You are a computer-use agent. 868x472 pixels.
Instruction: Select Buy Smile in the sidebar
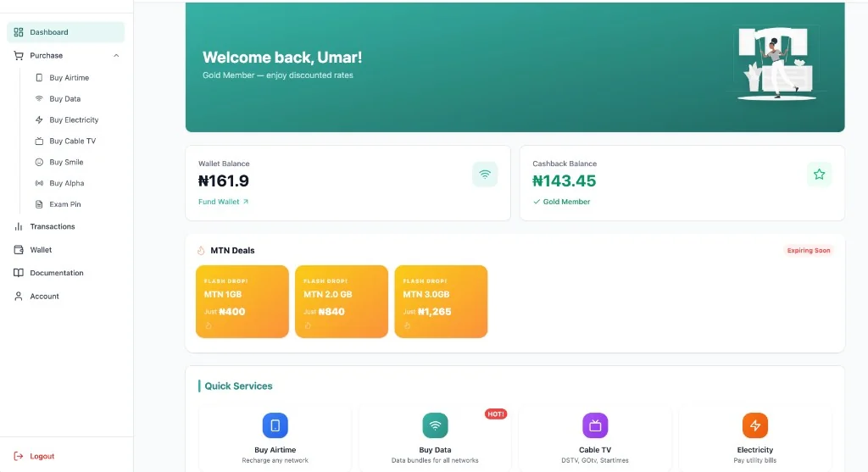(x=66, y=162)
